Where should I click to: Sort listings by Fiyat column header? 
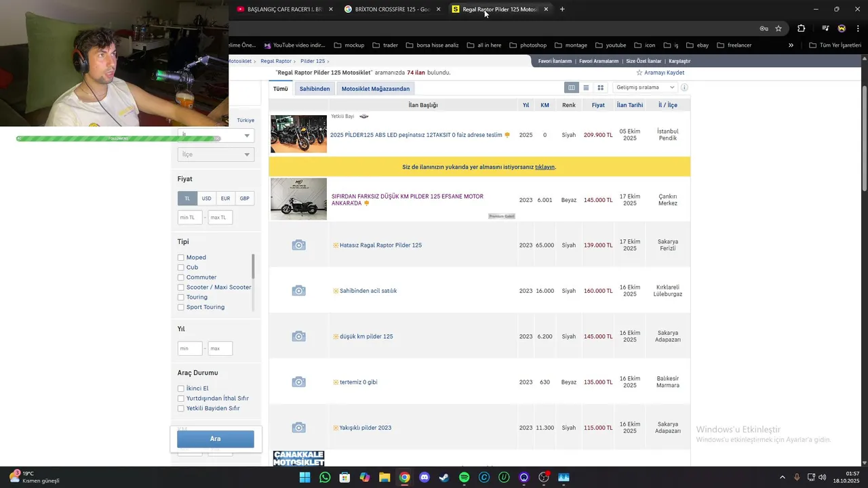pos(597,105)
